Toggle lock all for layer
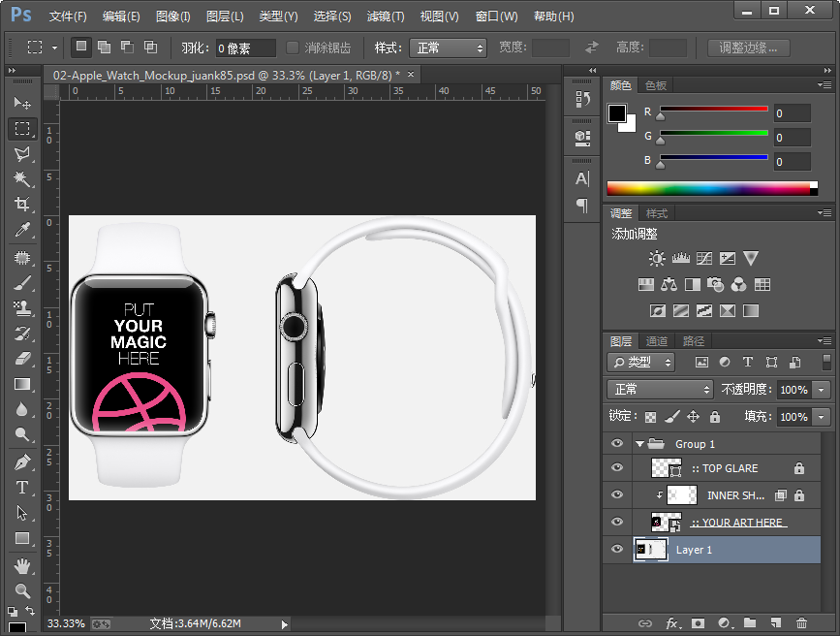Image resolution: width=840 pixels, height=636 pixels. point(715,417)
